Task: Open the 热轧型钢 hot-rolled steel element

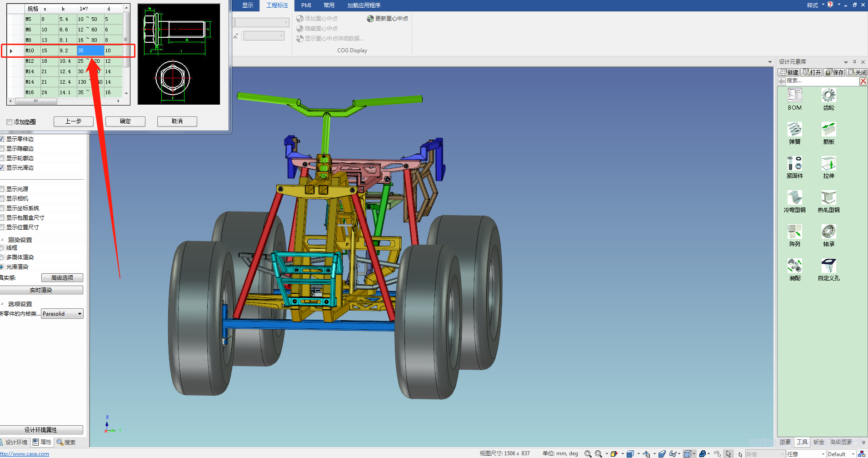Action: 828,201
